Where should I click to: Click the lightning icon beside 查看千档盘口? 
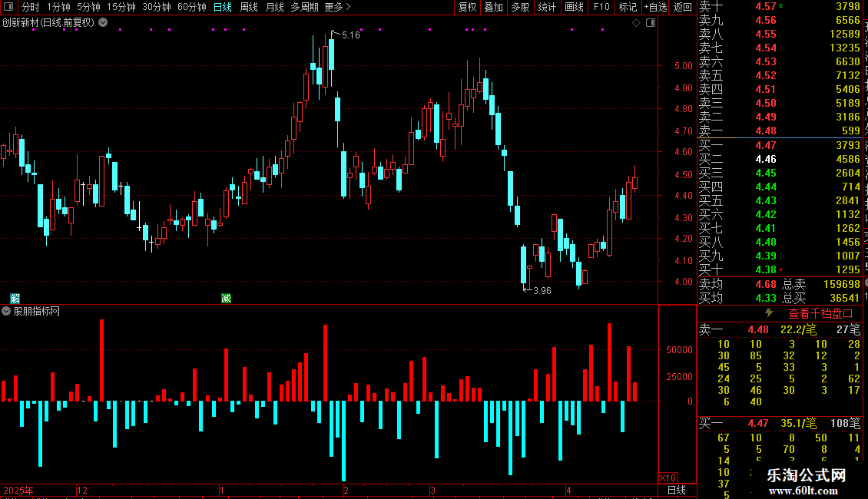pos(769,313)
